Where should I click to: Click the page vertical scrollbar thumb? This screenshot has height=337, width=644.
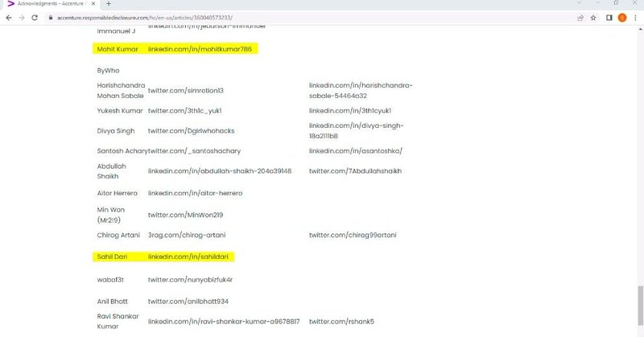pyautogui.click(x=640, y=305)
